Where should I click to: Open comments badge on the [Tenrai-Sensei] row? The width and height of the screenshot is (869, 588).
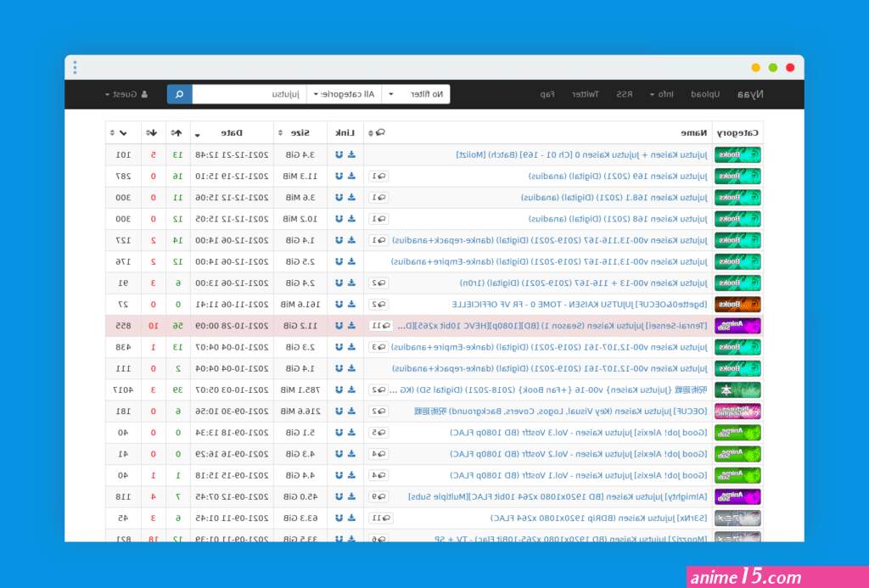pos(381,326)
